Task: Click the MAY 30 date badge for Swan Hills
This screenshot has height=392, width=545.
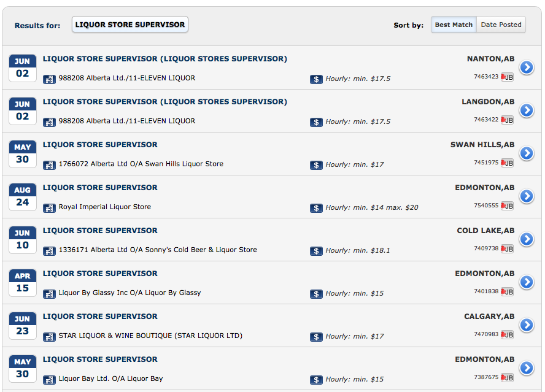Action: coord(22,153)
